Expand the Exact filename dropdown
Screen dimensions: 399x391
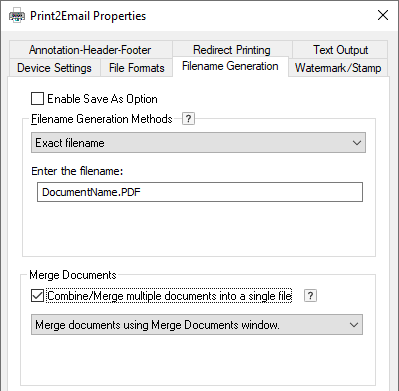198,143
